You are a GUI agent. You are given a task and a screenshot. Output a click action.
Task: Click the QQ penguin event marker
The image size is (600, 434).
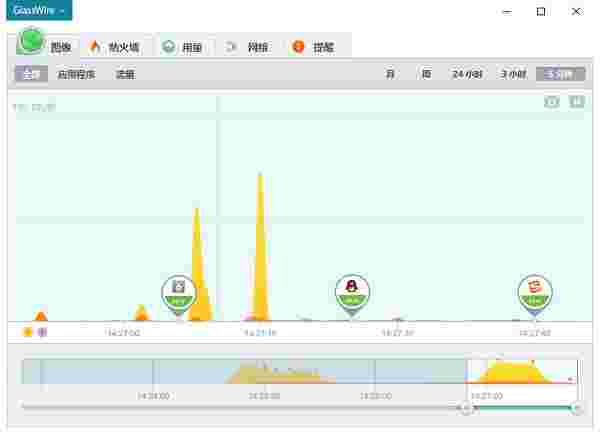[352, 294]
